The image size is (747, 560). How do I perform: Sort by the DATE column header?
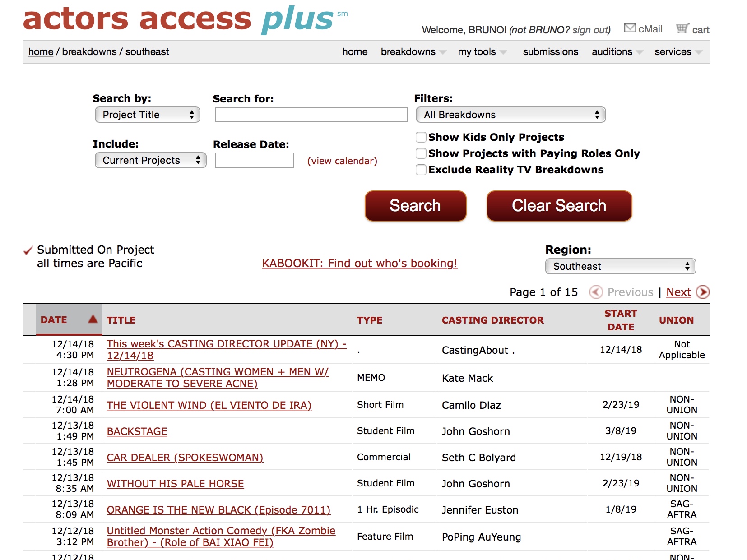click(x=54, y=319)
